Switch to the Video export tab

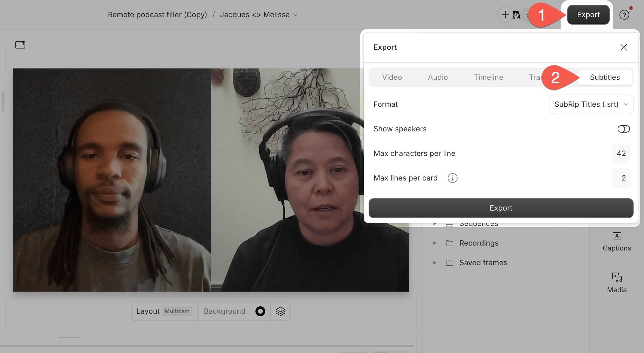pyautogui.click(x=392, y=77)
